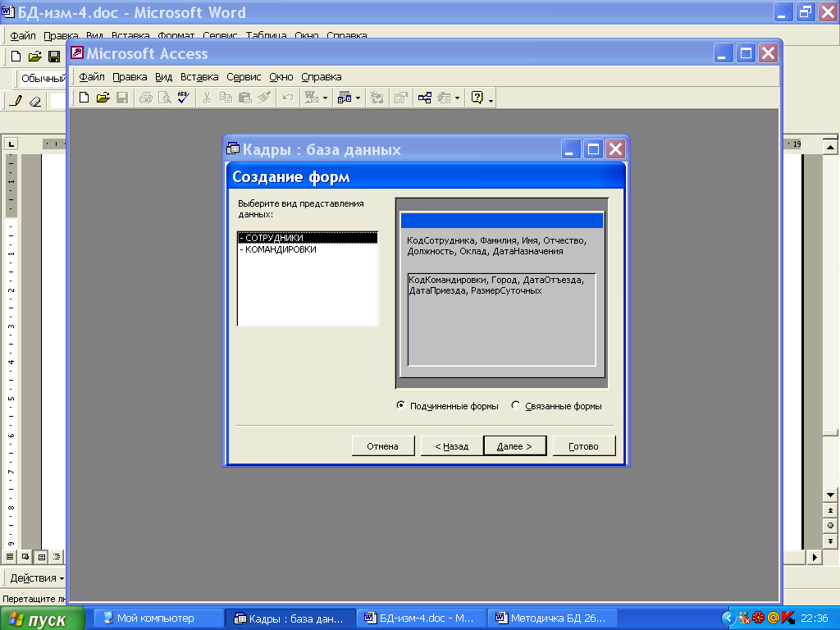Switch to "Мой компьютер" taskbar button
Viewport: 840px width, 630px height.
pyautogui.click(x=158, y=619)
